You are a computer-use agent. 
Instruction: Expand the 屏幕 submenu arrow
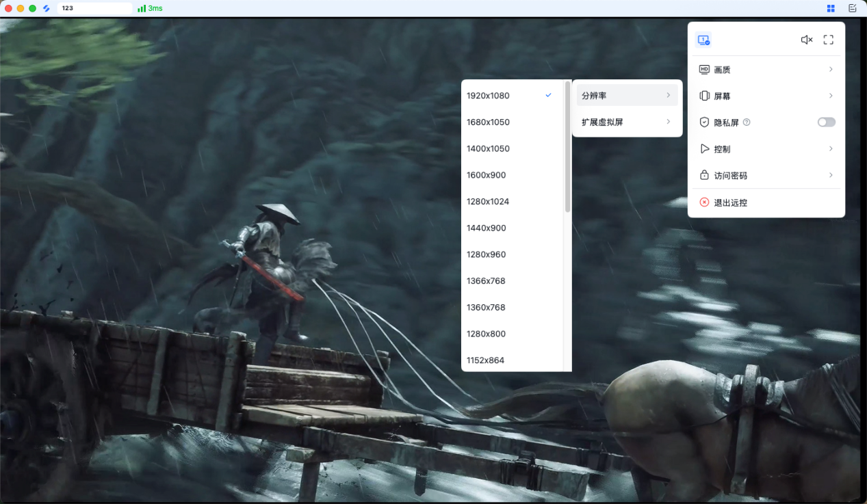tap(831, 96)
